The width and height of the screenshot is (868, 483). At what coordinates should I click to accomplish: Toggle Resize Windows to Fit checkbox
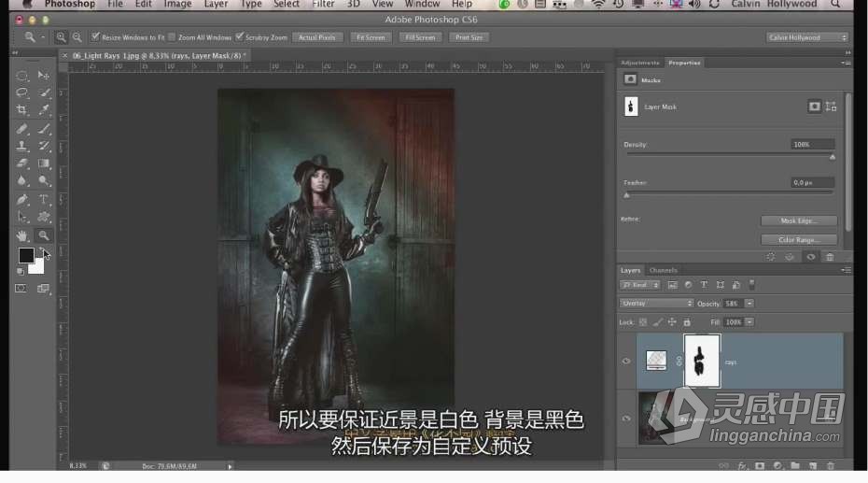point(95,36)
